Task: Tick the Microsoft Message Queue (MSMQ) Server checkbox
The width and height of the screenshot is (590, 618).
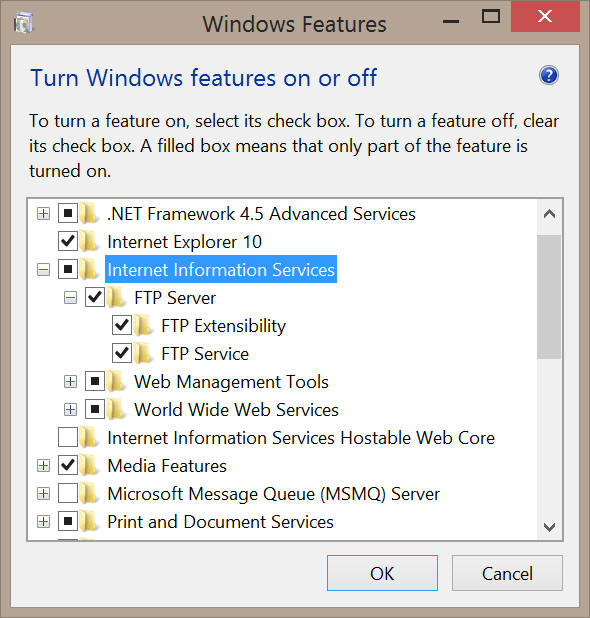Action: click(68, 493)
